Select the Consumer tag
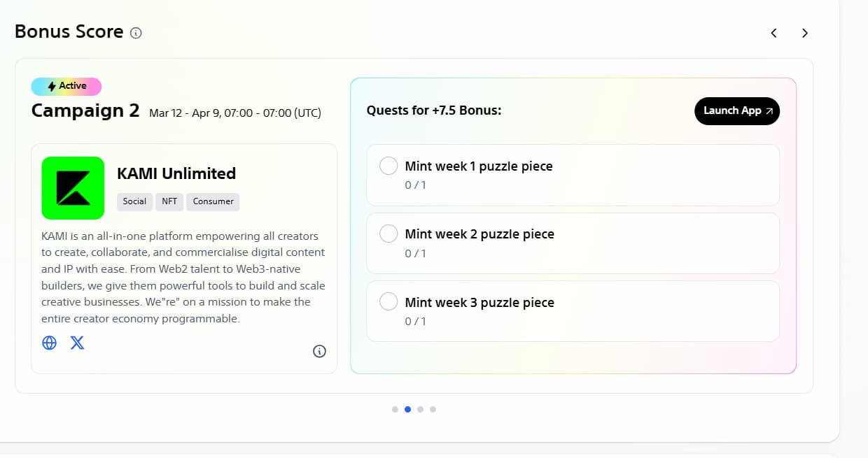 tap(213, 201)
